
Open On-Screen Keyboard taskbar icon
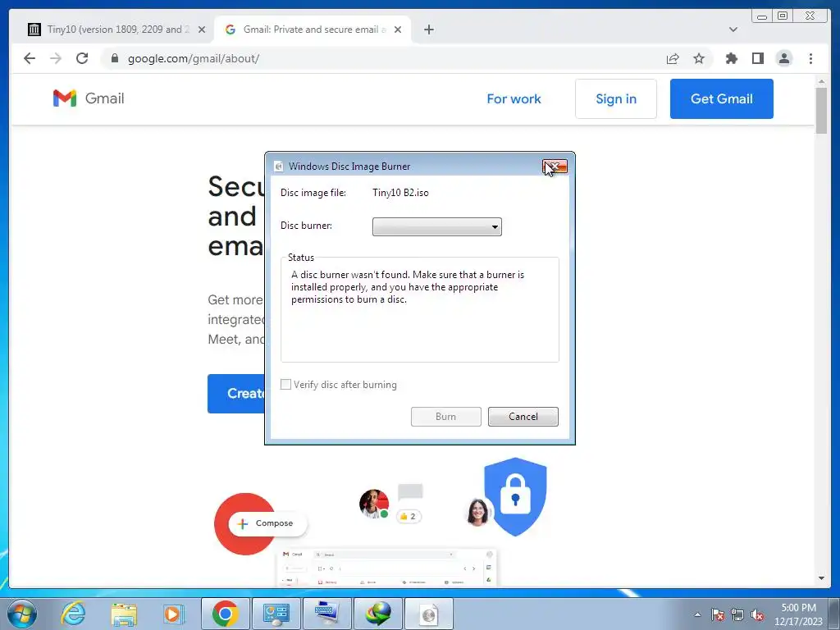(x=327, y=614)
